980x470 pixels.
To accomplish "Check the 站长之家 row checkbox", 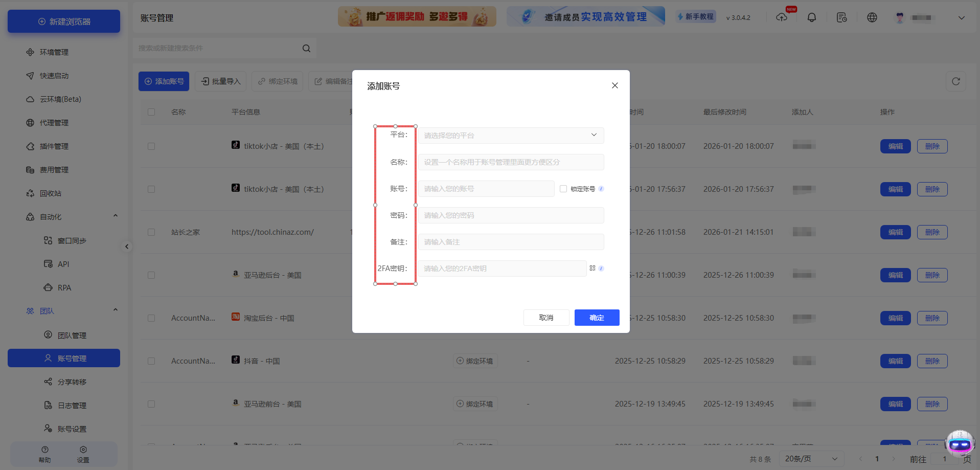I will pos(151,232).
